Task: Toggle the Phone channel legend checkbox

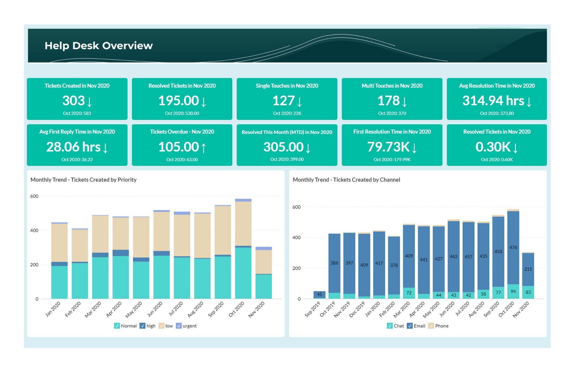Action: (x=431, y=326)
